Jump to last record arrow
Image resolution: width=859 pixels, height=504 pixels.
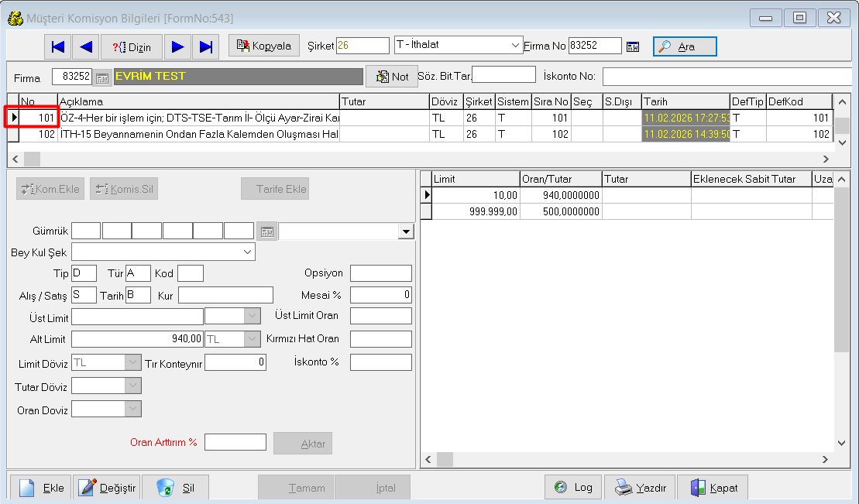[x=205, y=47]
